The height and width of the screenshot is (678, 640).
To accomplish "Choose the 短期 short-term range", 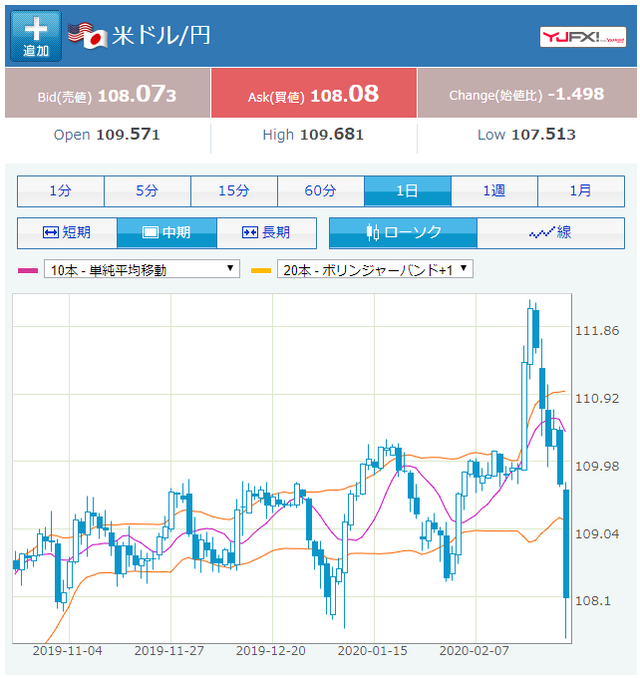I will click(67, 233).
